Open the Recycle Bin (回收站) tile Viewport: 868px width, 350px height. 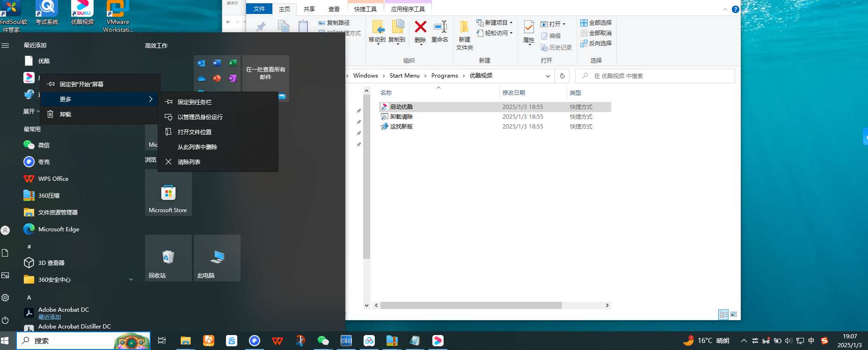click(x=168, y=258)
